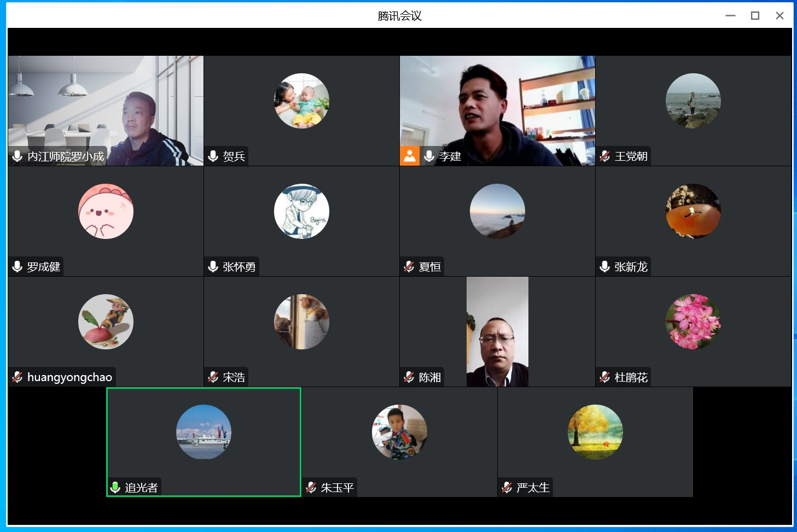Click 张怀勇's cartoon sketch avatar
This screenshot has height=532, width=797.
(x=301, y=211)
